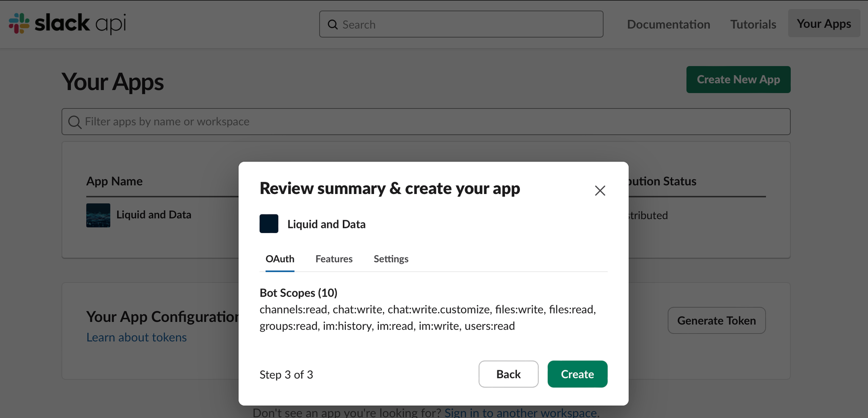Open the Tutorials menu item

(x=753, y=24)
